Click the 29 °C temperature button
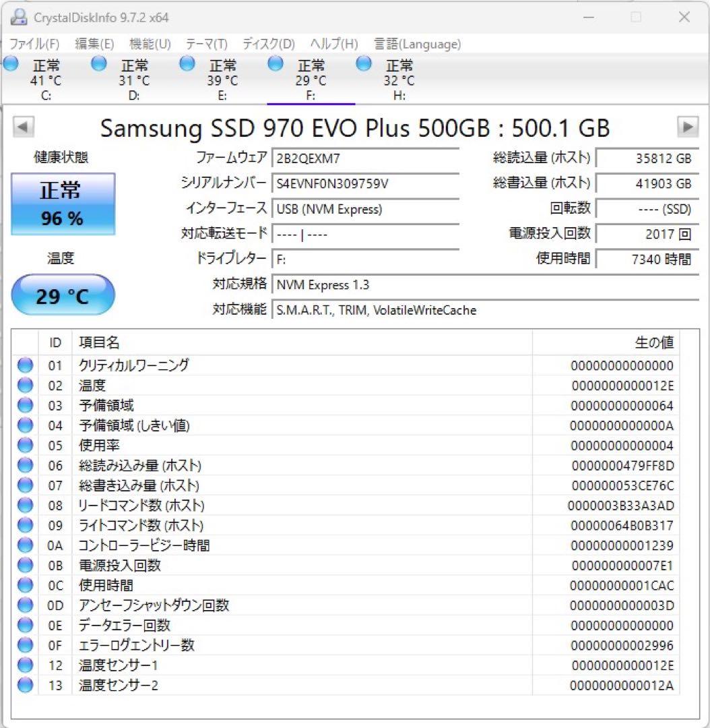The width and height of the screenshot is (710, 728). click(63, 295)
